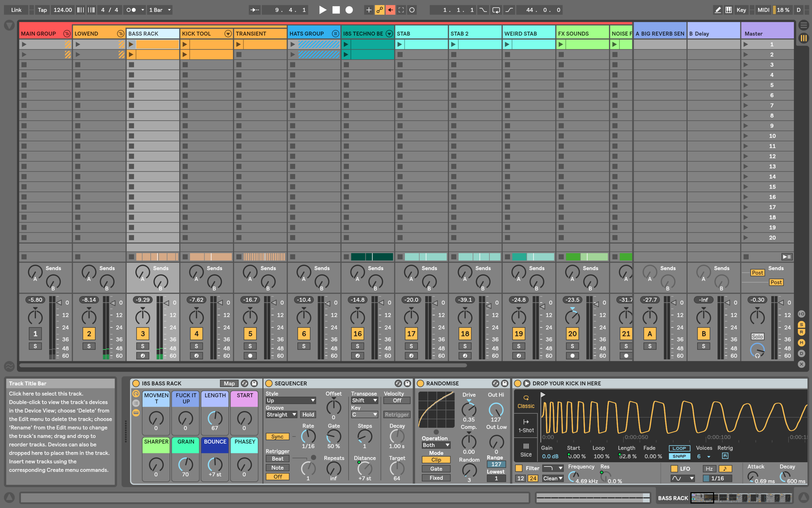The width and height of the screenshot is (812, 508).
Task: Deactivate the TRANSIENT track via number 5
Action: point(250,334)
